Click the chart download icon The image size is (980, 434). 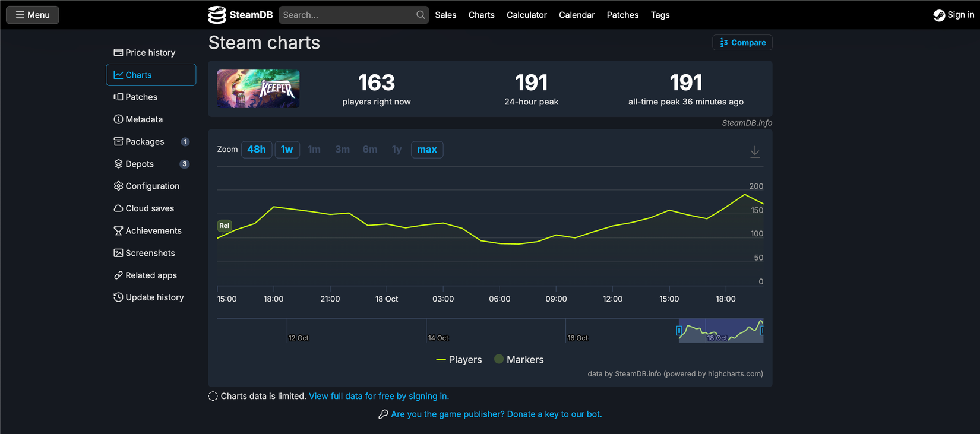pyautogui.click(x=755, y=152)
